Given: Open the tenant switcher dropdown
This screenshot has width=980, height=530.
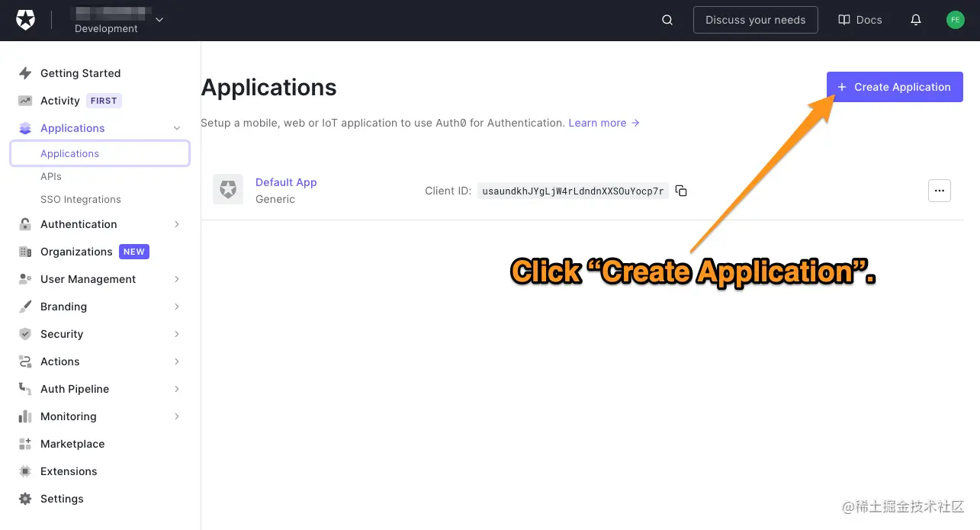Looking at the screenshot, I should [x=159, y=20].
